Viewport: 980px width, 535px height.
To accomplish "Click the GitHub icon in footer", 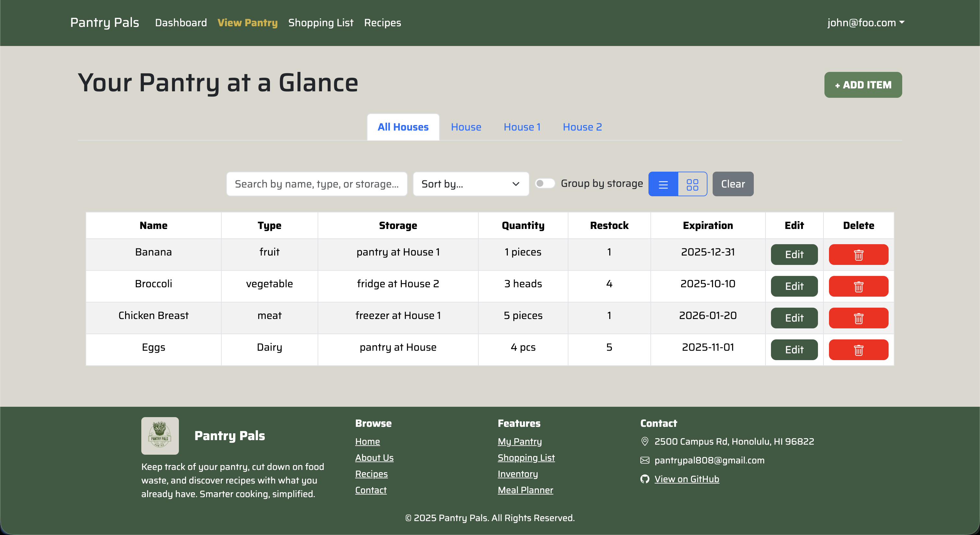I will [x=645, y=479].
